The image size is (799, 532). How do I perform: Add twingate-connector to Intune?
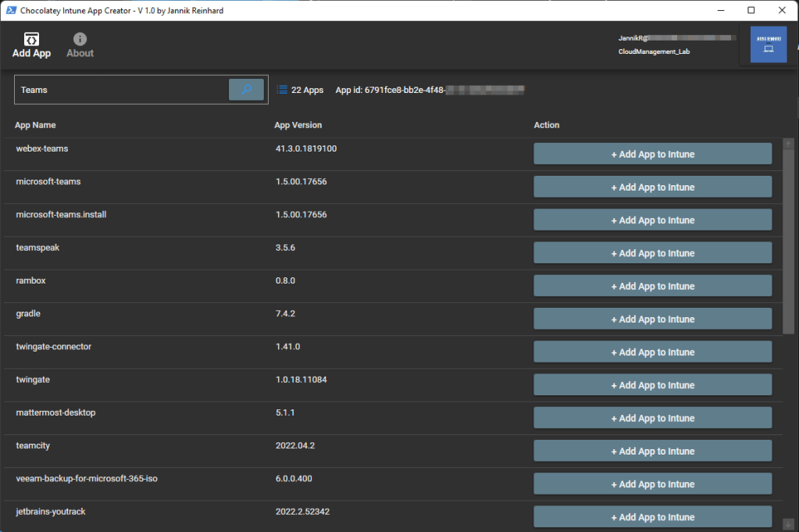652,352
